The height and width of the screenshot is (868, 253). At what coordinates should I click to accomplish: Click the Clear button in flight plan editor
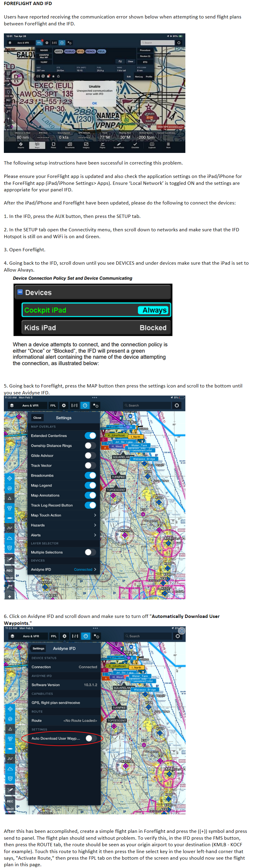[x=131, y=61]
